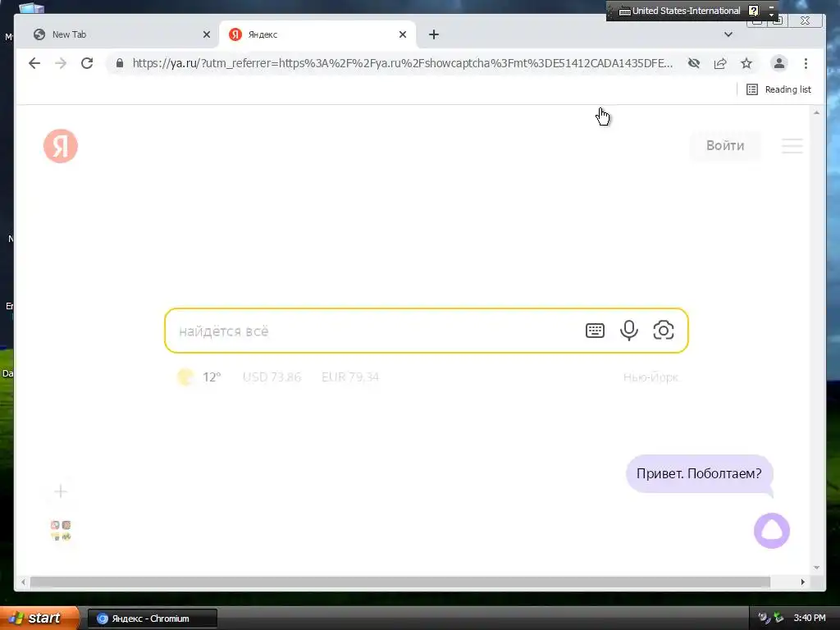Click the vertical scrollbar up arrow
This screenshot has width=840, height=630.
tap(816, 112)
